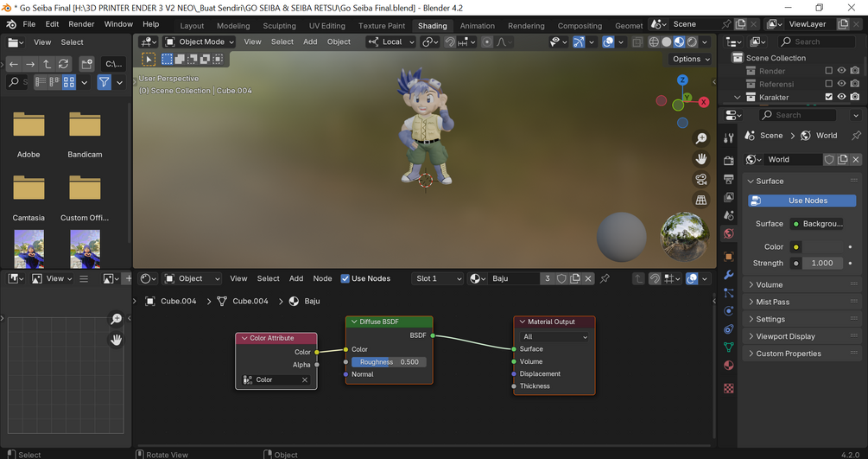Open the Modifiers wrench tab icon
The image size is (868, 459).
(x=728, y=275)
